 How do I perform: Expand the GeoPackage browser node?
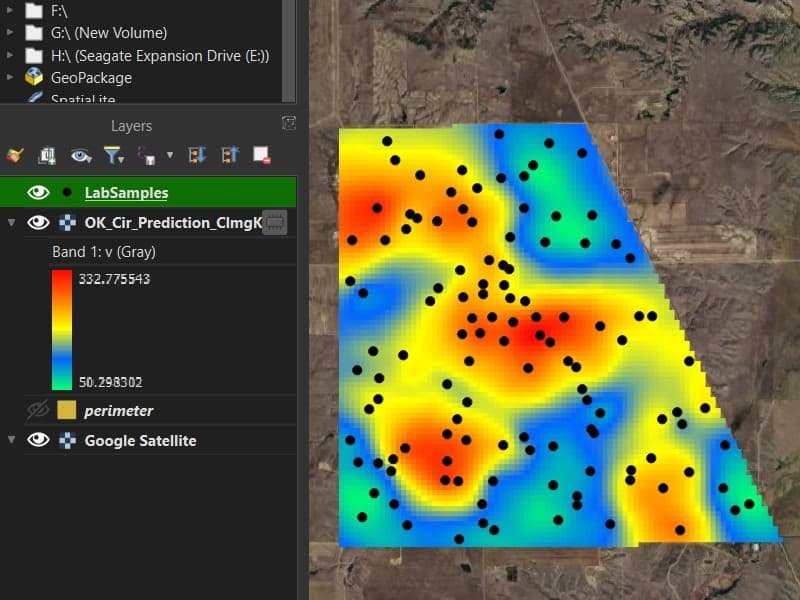(x=10, y=78)
